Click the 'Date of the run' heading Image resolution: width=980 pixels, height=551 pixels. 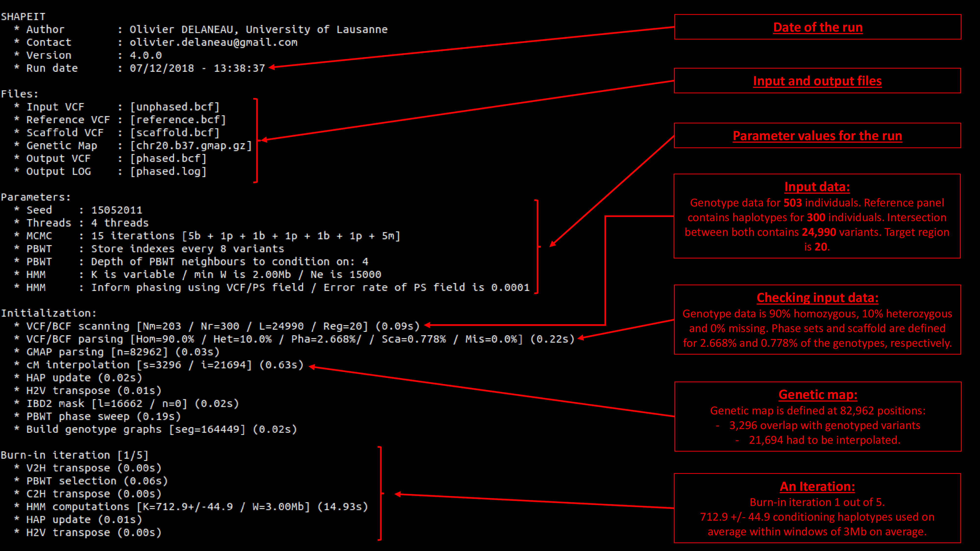[x=818, y=27]
